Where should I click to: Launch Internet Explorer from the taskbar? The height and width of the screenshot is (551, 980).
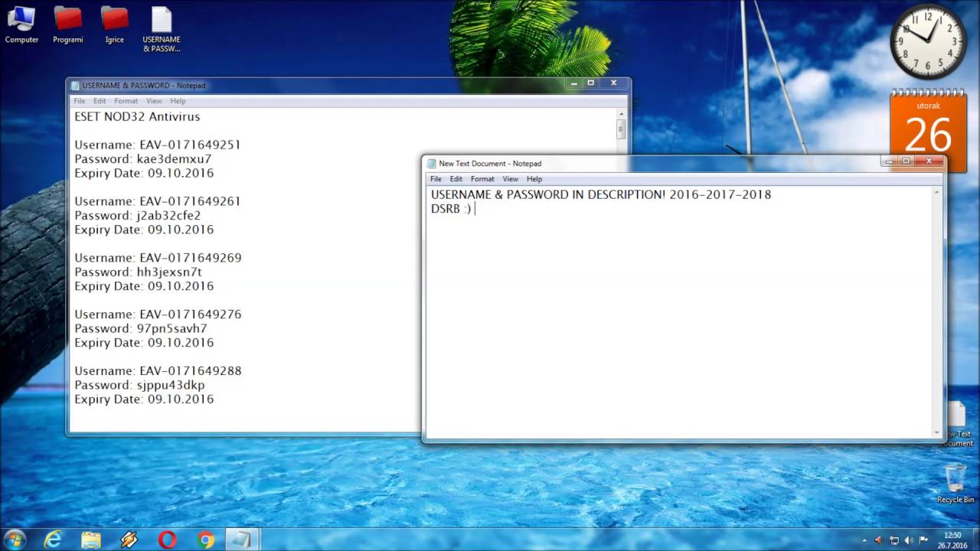(x=53, y=540)
